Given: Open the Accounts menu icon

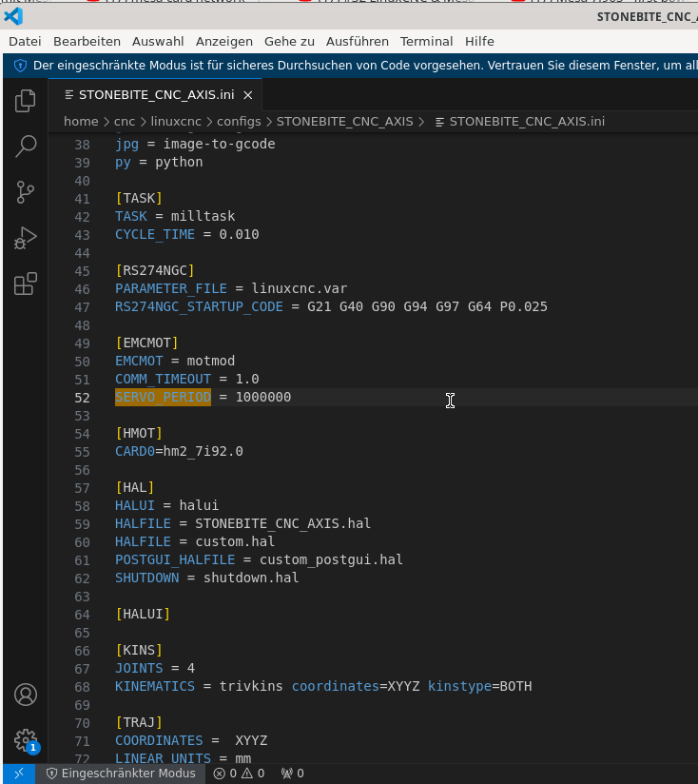Looking at the screenshot, I should tap(26, 695).
